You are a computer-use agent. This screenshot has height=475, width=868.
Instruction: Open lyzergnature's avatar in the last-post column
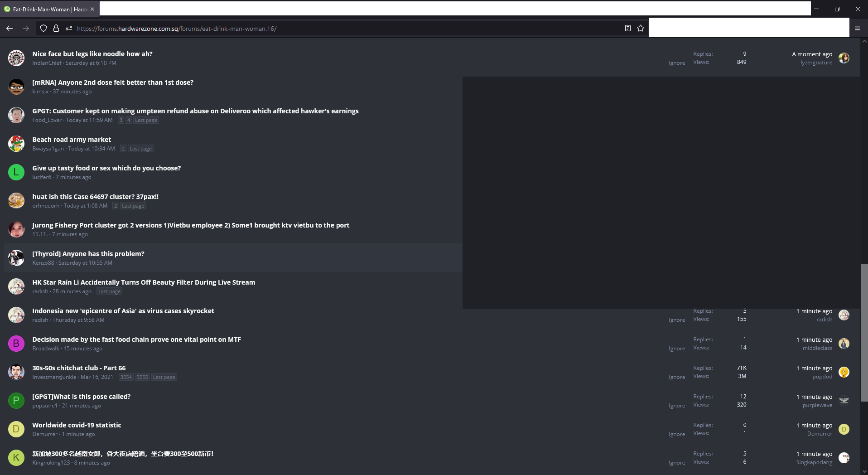[x=844, y=58]
